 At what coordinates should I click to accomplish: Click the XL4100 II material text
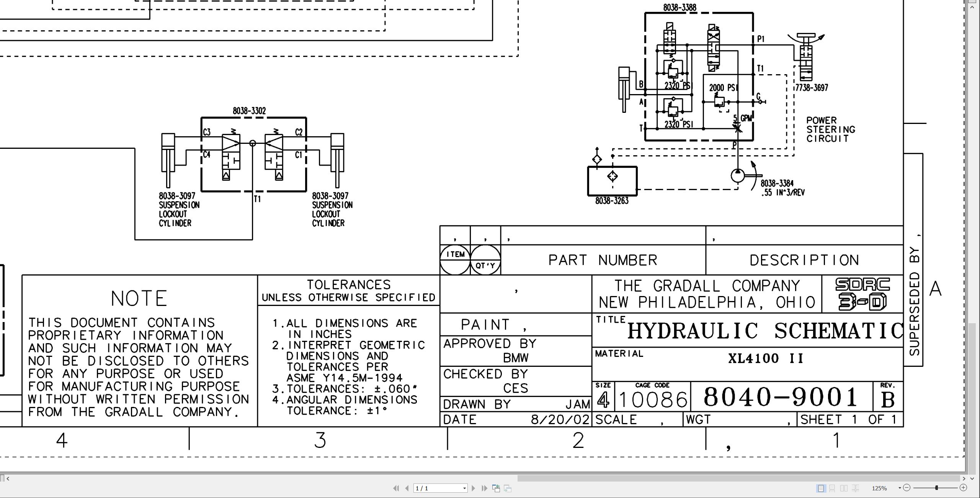765,358
